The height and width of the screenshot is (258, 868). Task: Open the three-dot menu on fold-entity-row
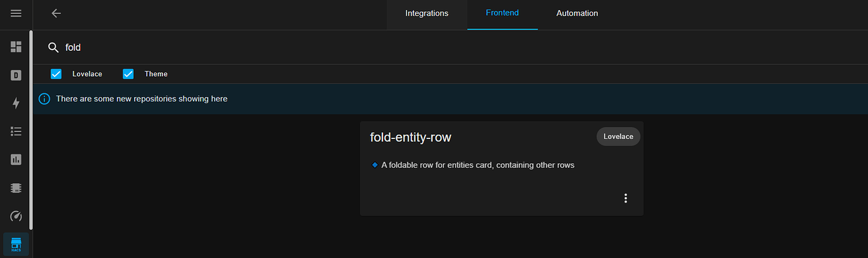pyautogui.click(x=625, y=198)
